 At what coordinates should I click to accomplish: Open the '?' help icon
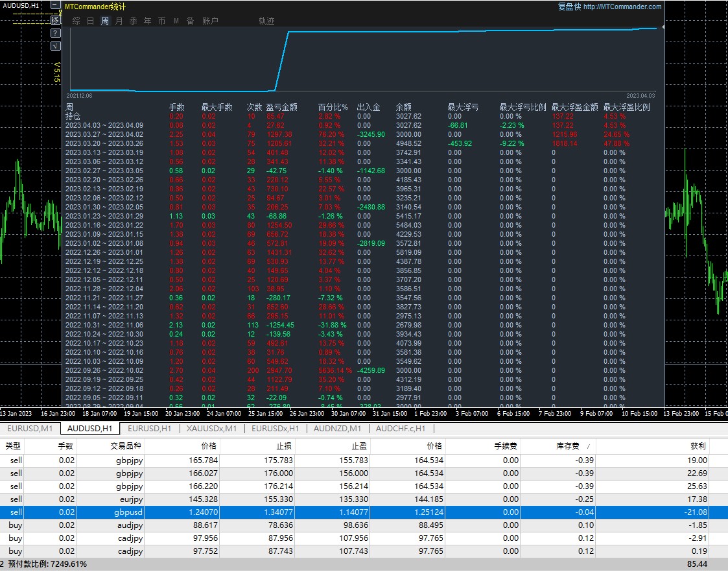point(55,33)
